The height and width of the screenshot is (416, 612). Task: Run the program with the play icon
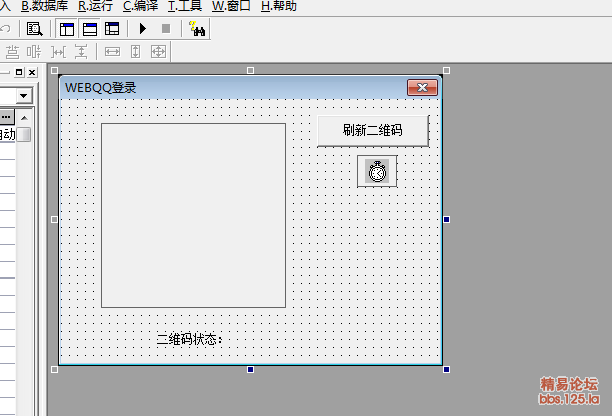(x=143, y=29)
